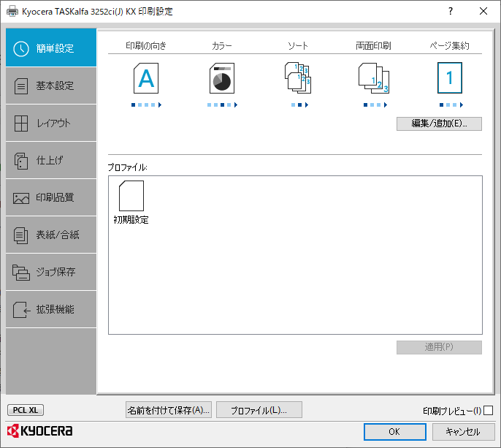Image resolution: width=501 pixels, height=448 pixels.
Task: Confirm settings with the OK button
Action: (394, 431)
